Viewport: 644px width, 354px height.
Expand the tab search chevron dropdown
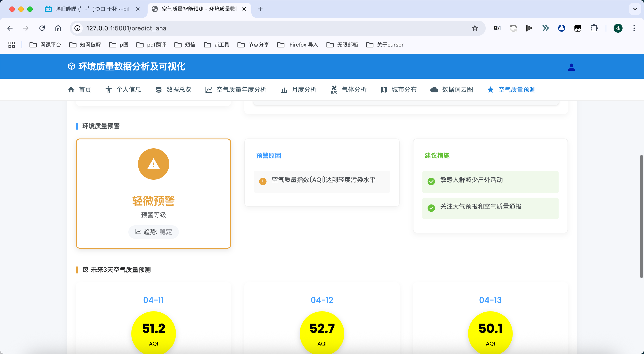click(635, 9)
